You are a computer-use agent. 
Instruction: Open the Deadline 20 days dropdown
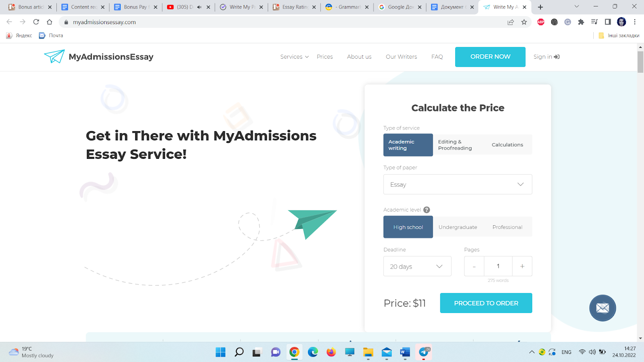(417, 266)
